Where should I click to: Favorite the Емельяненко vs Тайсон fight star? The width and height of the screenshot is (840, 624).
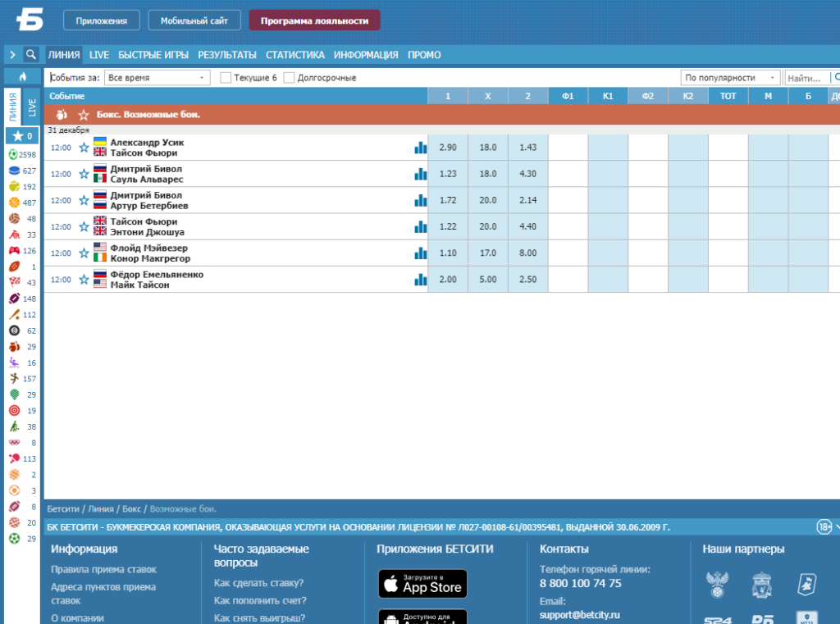84,279
